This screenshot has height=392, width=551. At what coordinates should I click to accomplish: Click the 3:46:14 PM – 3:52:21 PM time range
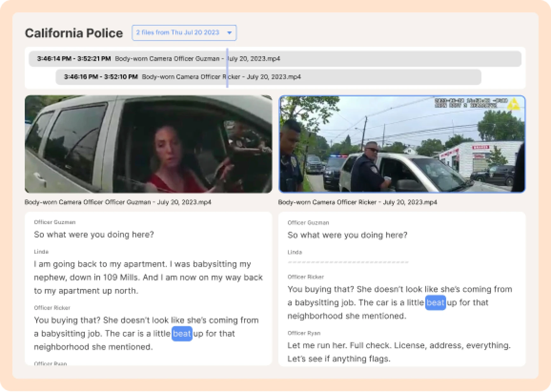click(74, 59)
